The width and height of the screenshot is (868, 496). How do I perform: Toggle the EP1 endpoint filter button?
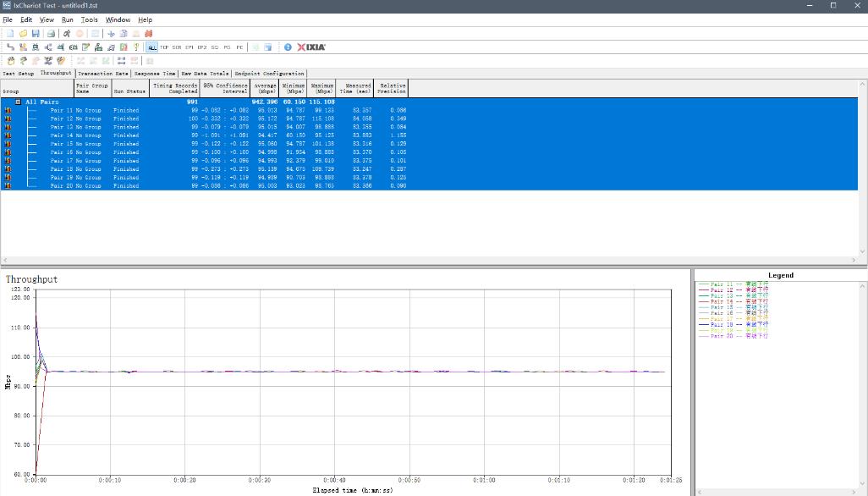click(190, 47)
